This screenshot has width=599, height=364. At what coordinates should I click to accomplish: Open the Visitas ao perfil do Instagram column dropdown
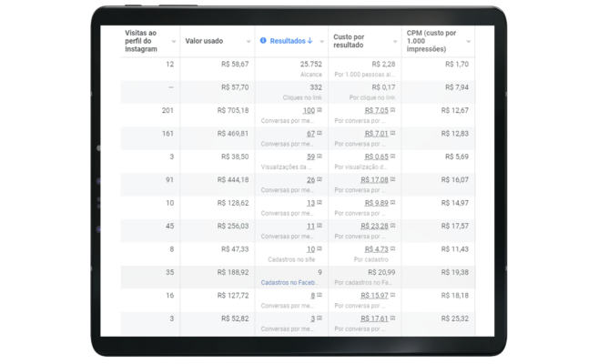(x=174, y=42)
